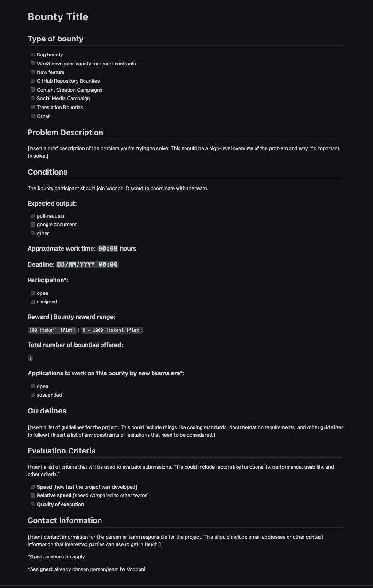Mark pull-request as expected output
Viewport: 373px width, 588px height.
[33, 216]
